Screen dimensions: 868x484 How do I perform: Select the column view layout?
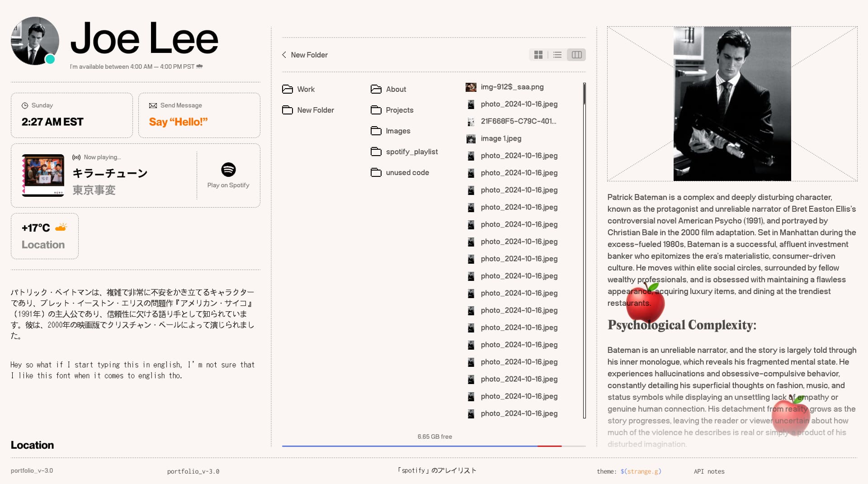pos(576,55)
